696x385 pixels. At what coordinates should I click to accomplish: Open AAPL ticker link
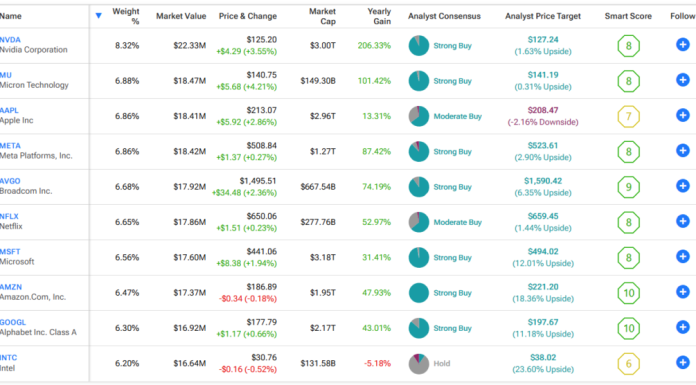(x=9, y=110)
